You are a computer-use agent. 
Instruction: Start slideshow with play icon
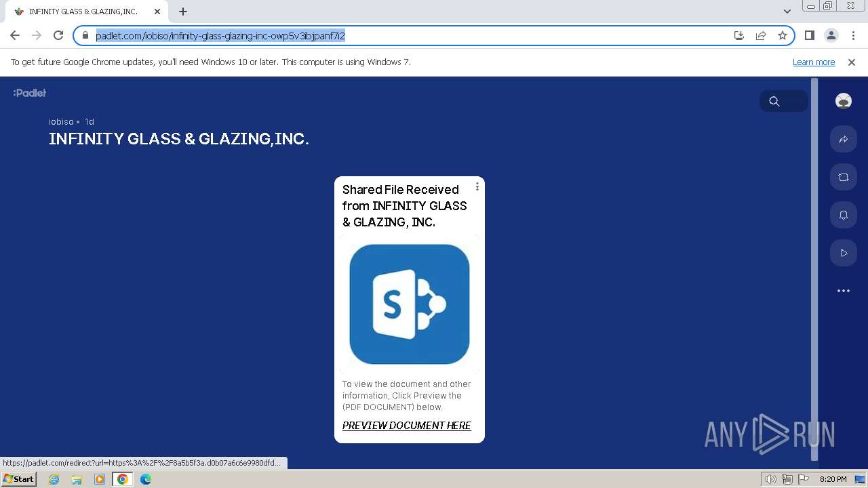(844, 253)
